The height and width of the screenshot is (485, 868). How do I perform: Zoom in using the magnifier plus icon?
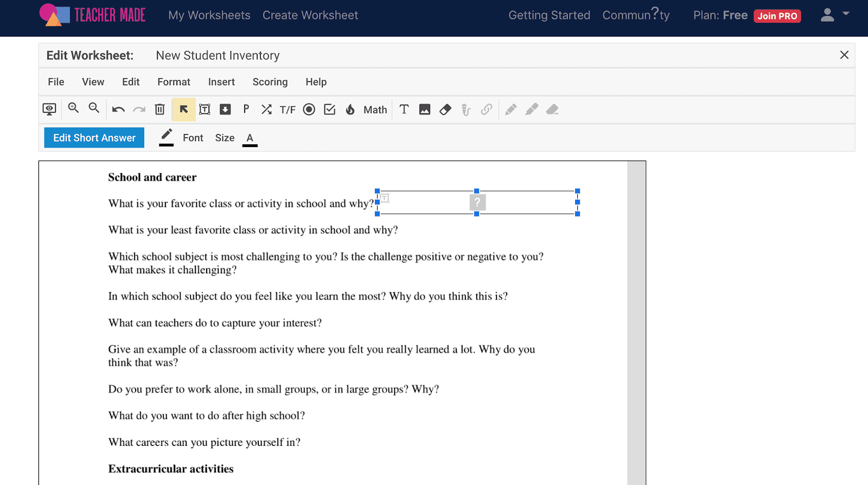click(x=73, y=109)
